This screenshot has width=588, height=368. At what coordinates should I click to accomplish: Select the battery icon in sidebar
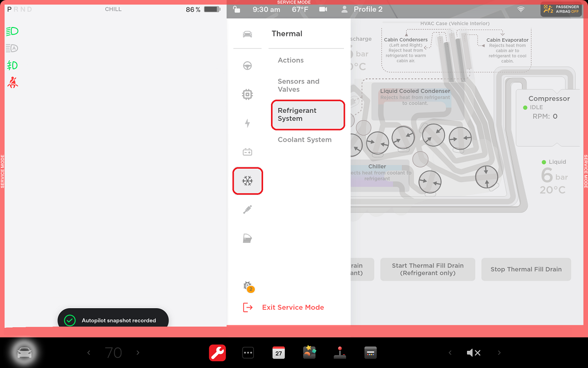[247, 152]
